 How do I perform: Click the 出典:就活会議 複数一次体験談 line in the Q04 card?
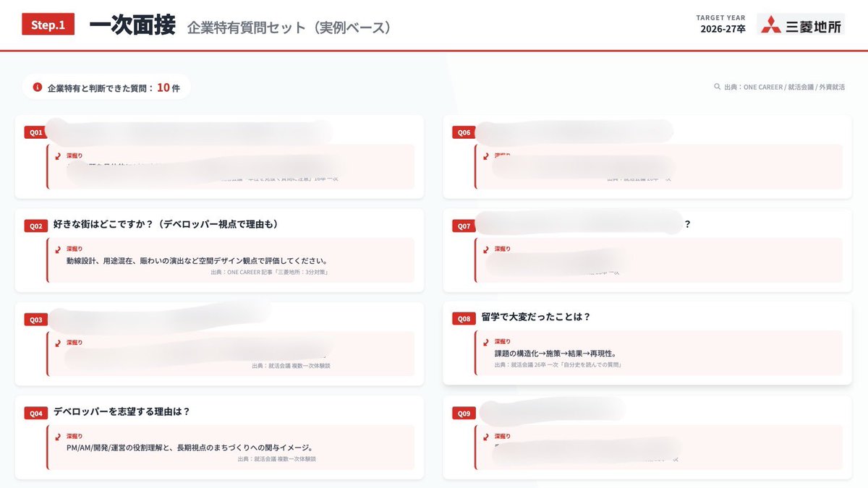pyautogui.click(x=276, y=459)
